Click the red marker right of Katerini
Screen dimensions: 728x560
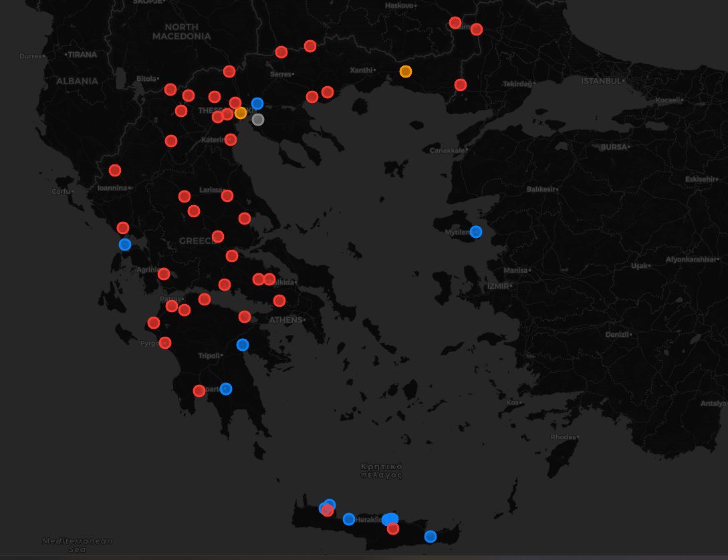[x=231, y=140]
